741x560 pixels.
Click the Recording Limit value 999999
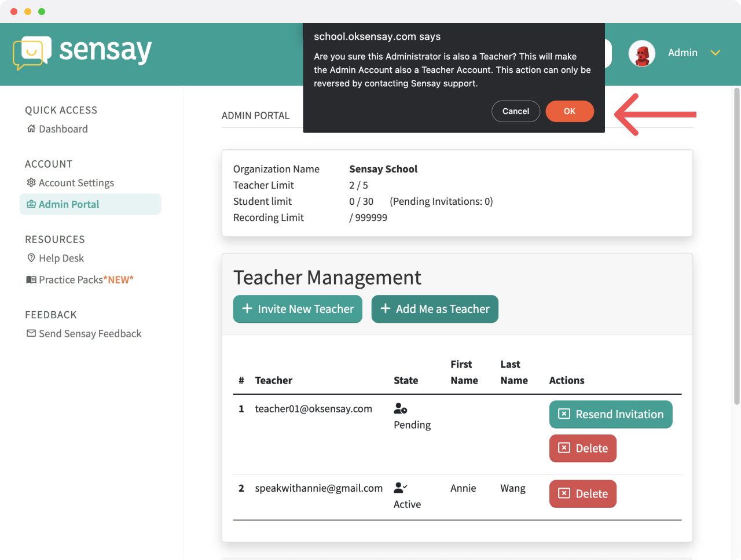tap(368, 218)
